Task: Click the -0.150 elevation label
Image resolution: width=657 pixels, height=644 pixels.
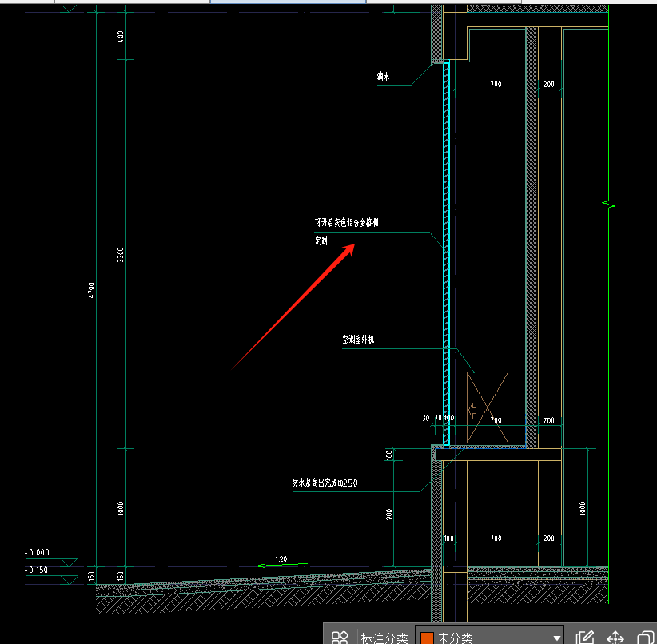Action: click(x=36, y=570)
